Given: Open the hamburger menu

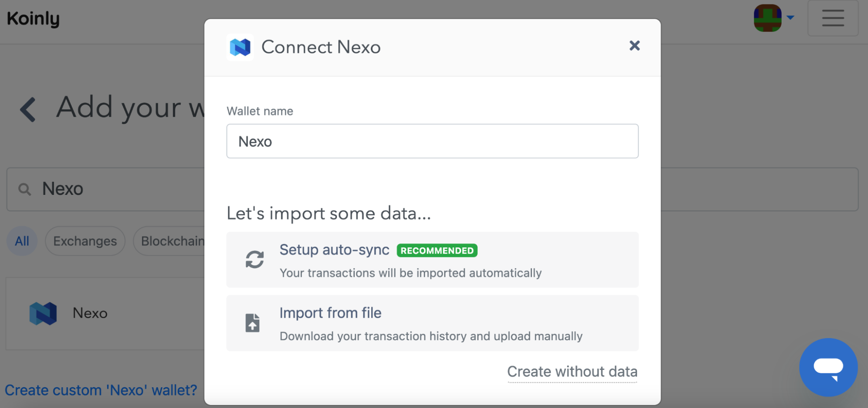Looking at the screenshot, I should tap(833, 18).
